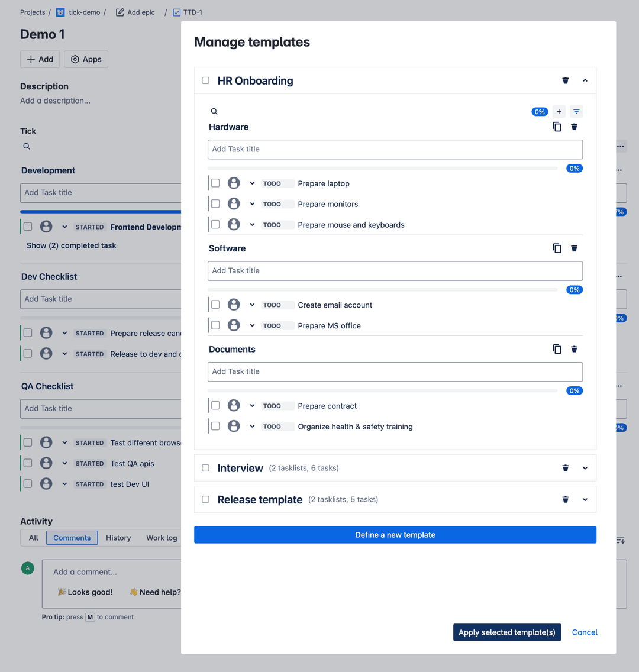Copy the Software tasklist
Image resolution: width=639 pixels, height=672 pixels.
(x=557, y=248)
